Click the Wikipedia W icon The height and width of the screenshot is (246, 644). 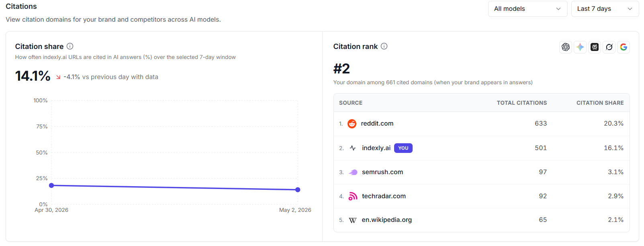click(353, 220)
